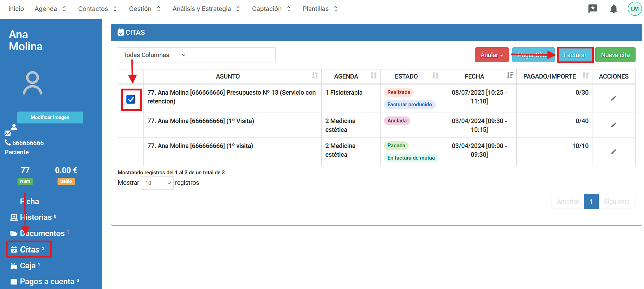Image resolution: width=644 pixels, height=289 pixels.
Task: Open the starred message feedback icon
Action: pos(592,9)
